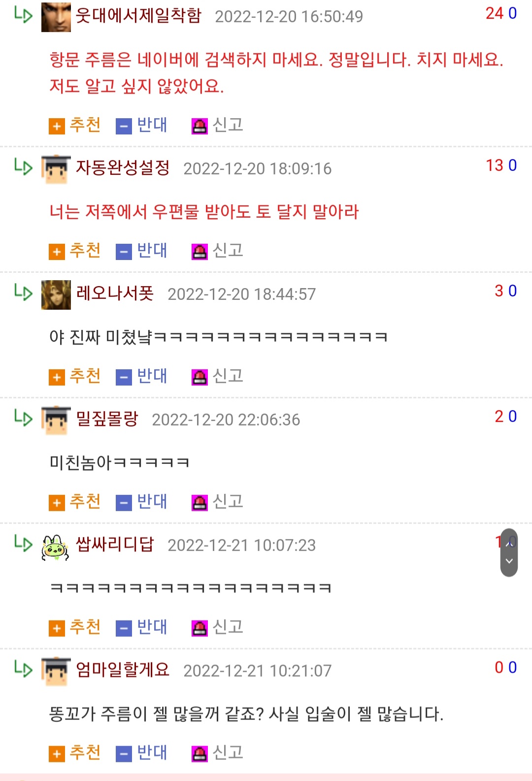Image resolution: width=532 pixels, height=781 pixels.
Task: Open username link 자동완성설정
Action: [123, 167]
